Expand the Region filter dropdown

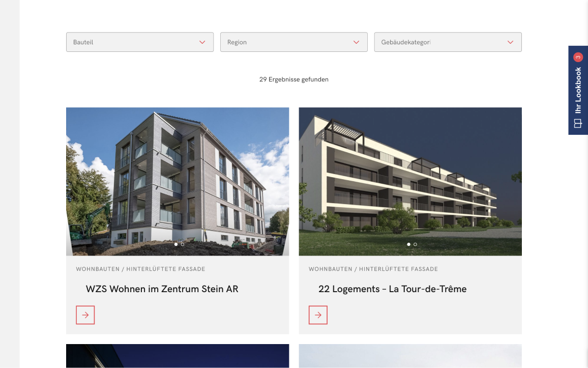point(294,42)
